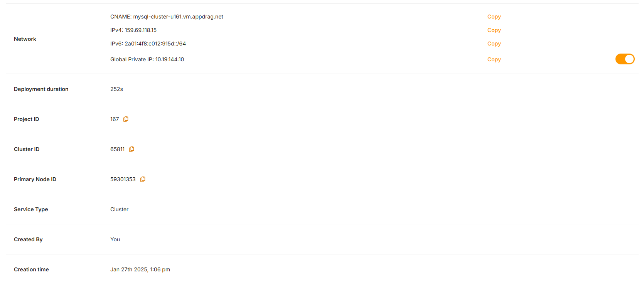The height and width of the screenshot is (286, 644).
Task: Click the 252s deployment duration value
Action: coord(116,89)
